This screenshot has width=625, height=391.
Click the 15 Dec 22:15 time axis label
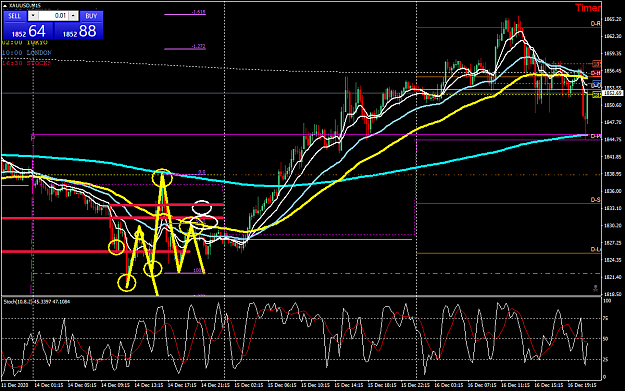[x=416, y=385]
